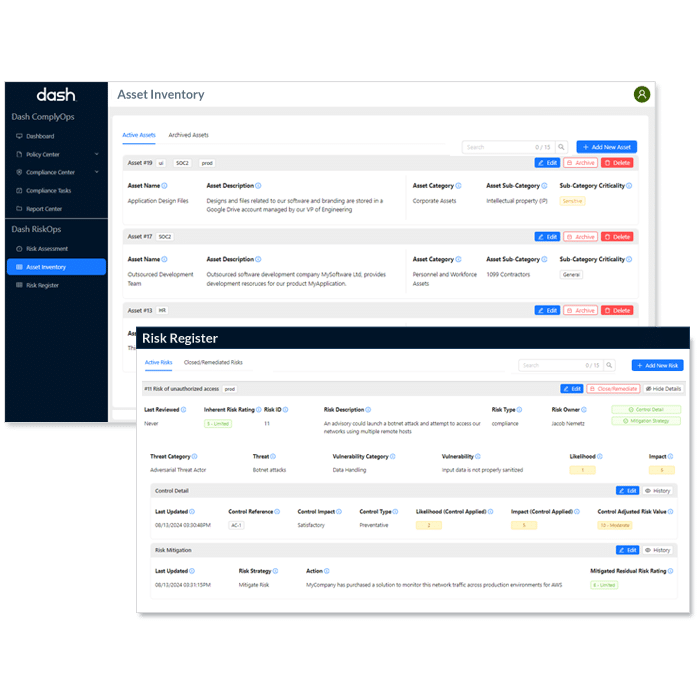Click the info icon beside Asset #19 Sub-Category Criticality
The image size is (700, 700).
point(629,186)
